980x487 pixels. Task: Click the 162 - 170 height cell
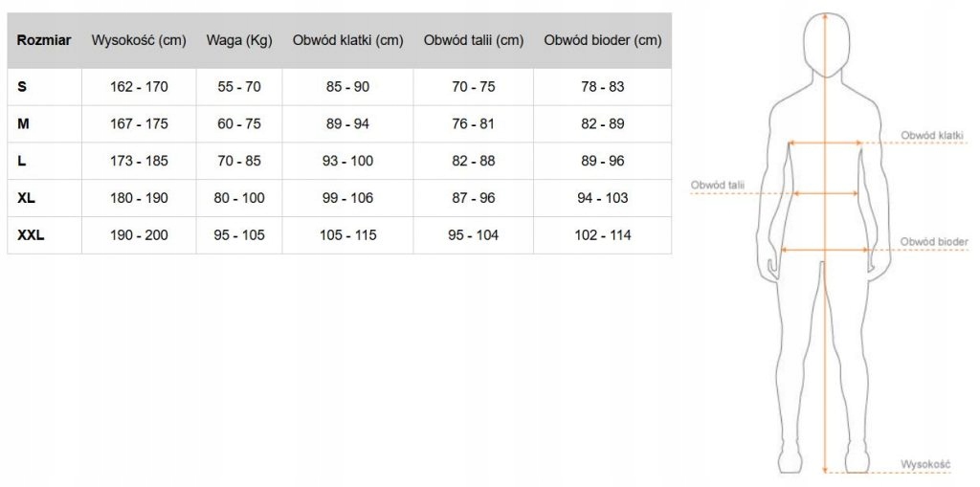coord(139,87)
